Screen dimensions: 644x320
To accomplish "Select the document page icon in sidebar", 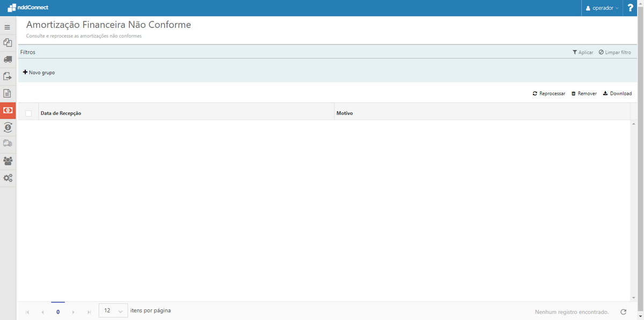I will [x=8, y=93].
